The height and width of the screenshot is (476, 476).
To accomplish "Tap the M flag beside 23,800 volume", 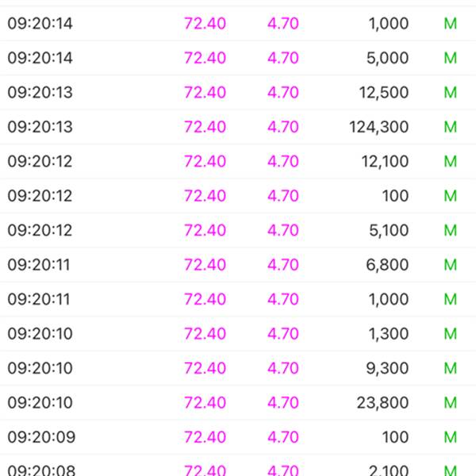I will [x=451, y=403].
